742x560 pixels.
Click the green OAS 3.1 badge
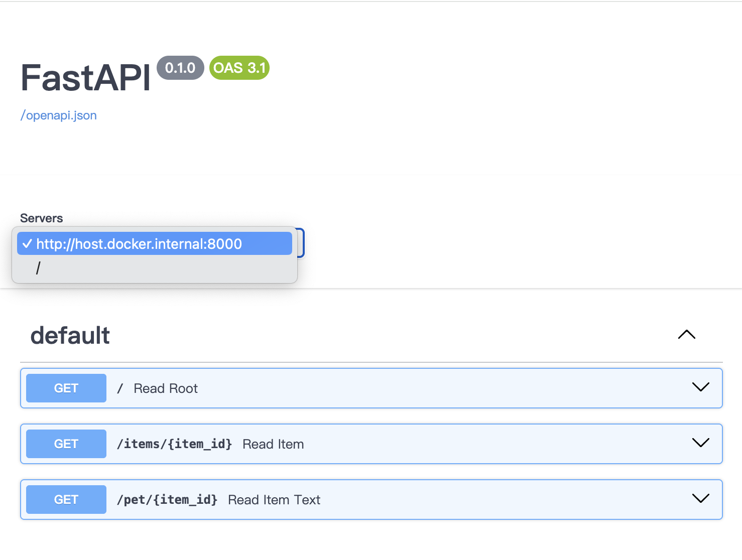pyautogui.click(x=239, y=68)
